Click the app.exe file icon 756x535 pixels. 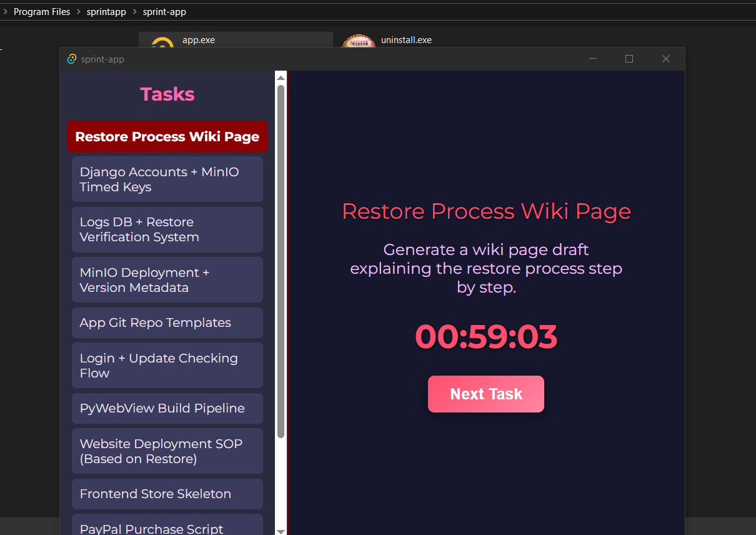click(x=162, y=42)
